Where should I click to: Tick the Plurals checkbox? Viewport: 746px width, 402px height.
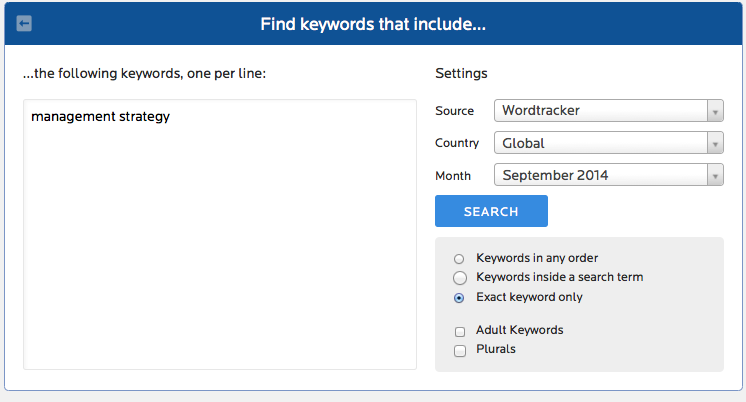pos(460,351)
